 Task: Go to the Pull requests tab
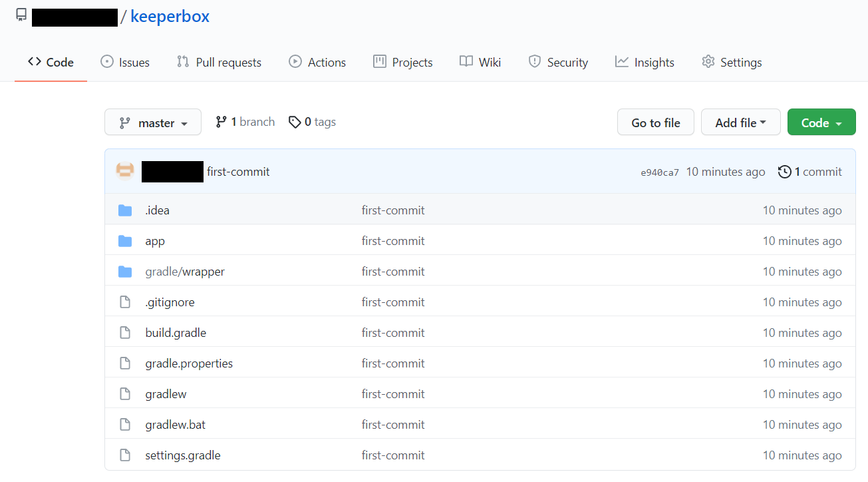pos(219,62)
